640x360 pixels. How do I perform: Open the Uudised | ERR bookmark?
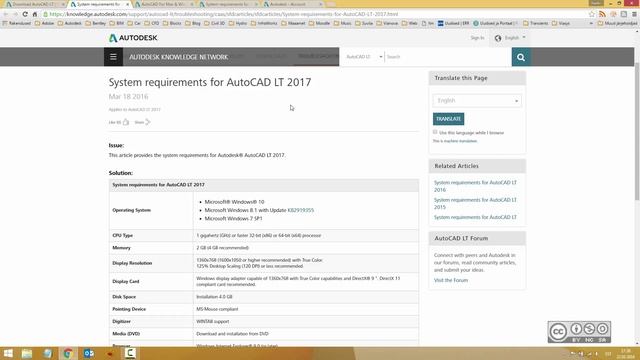click(x=453, y=23)
